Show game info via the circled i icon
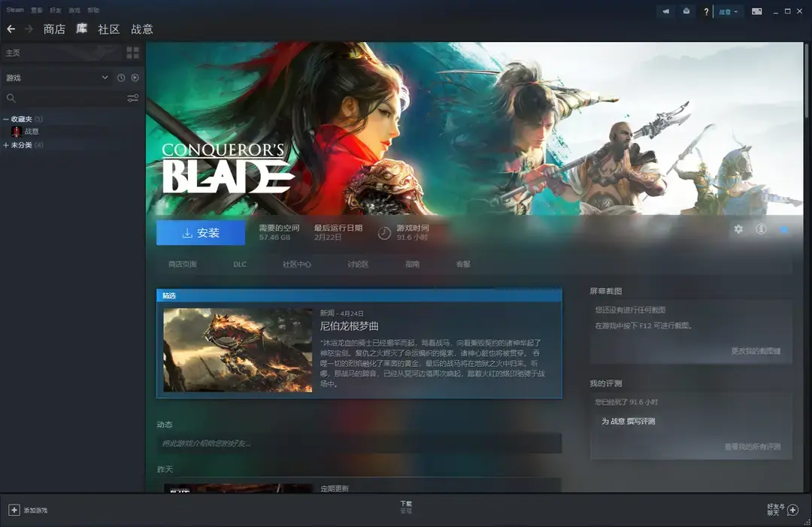 tap(761, 229)
